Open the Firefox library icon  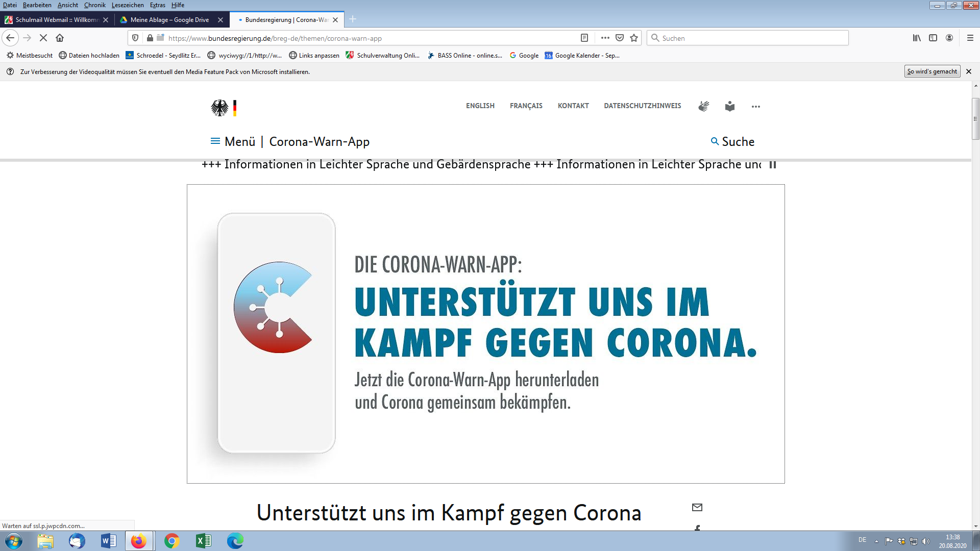[917, 38]
